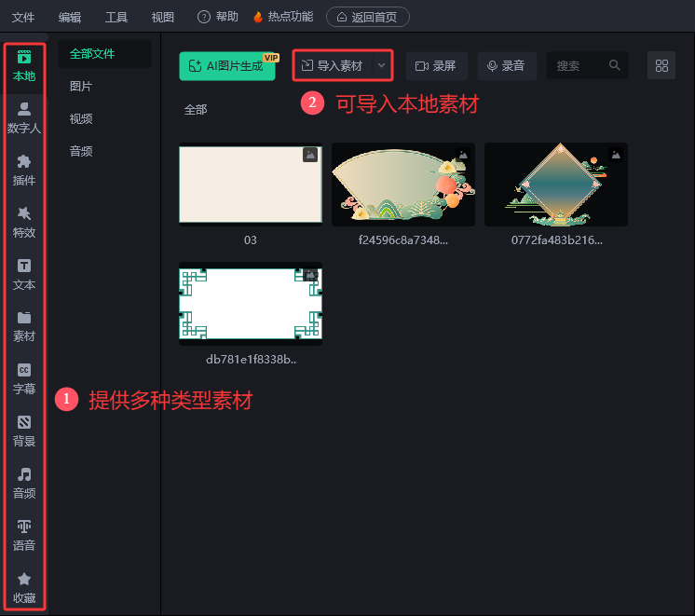Click the AI图片生成 button
695x616 pixels.
tap(227, 66)
